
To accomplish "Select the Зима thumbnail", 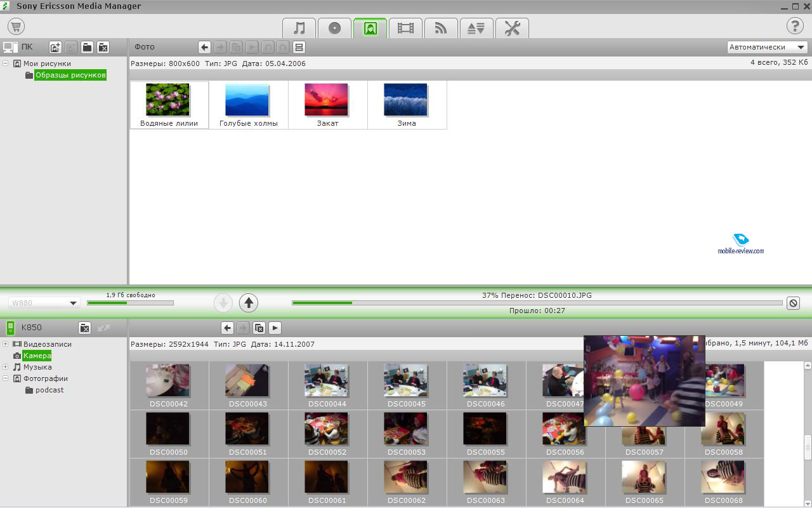I will [407, 105].
